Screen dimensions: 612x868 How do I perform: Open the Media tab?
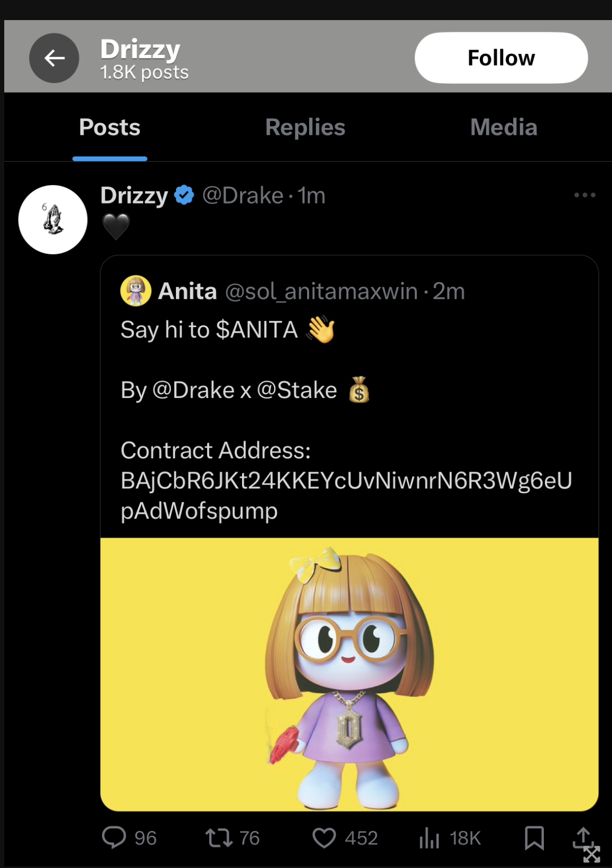point(503,127)
